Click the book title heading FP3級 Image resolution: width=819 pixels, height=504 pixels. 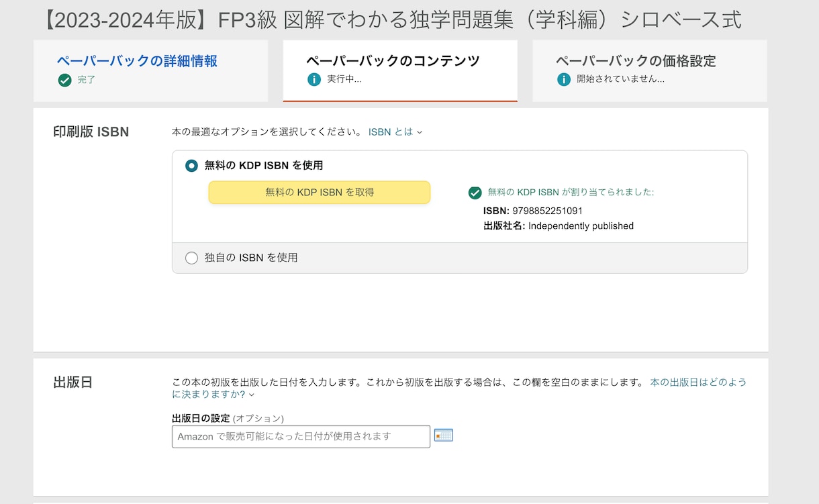[x=391, y=20]
